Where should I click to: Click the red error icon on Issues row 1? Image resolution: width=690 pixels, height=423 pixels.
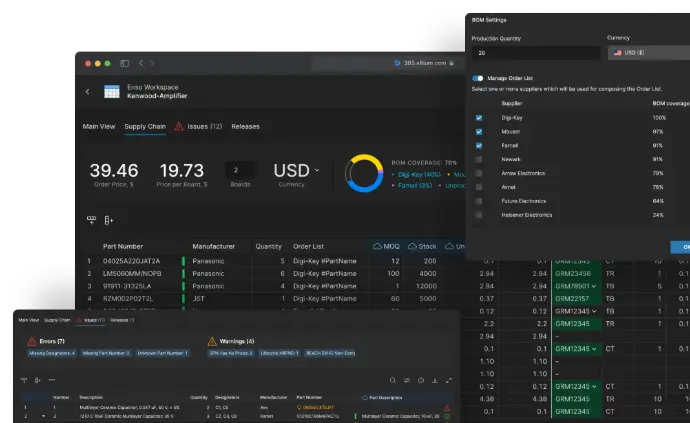coord(447,408)
